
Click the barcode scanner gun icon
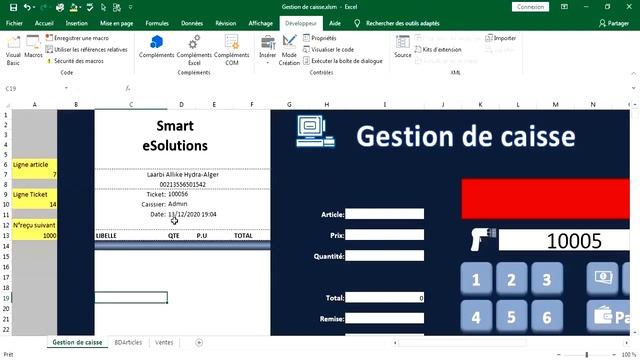[482, 239]
